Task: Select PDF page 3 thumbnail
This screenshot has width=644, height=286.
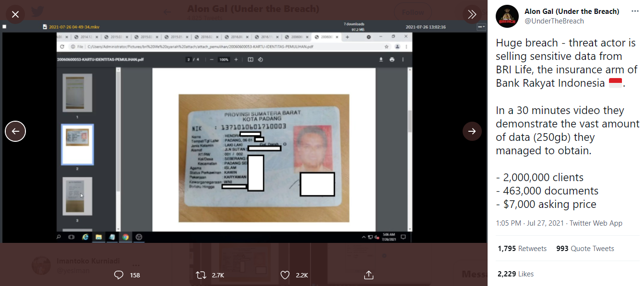Action: click(77, 196)
